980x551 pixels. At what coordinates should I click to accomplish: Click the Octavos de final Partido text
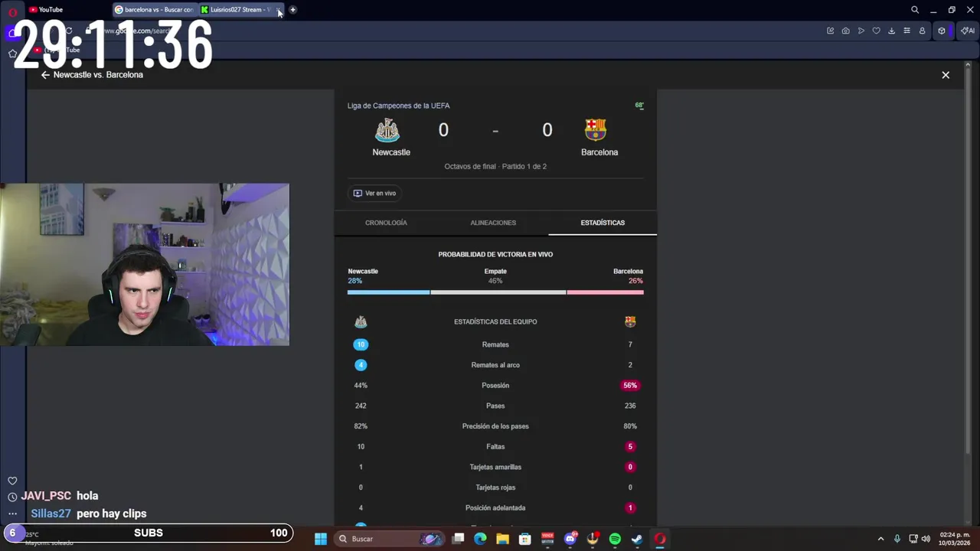point(495,166)
